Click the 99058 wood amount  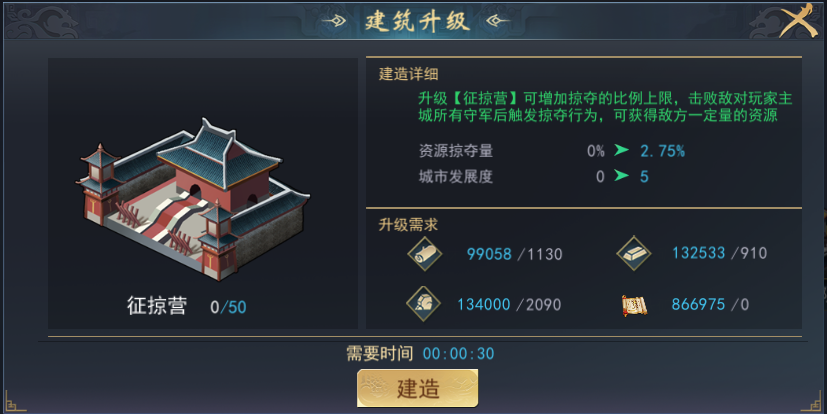pos(489,254)
